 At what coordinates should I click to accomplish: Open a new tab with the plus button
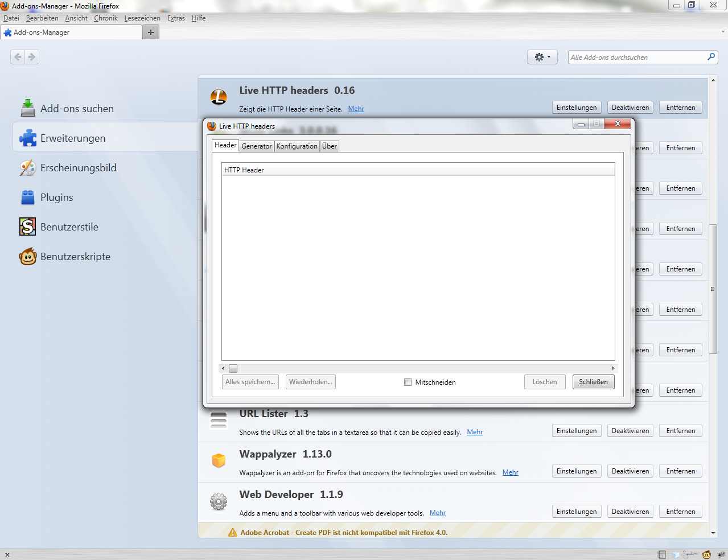(x=151, y=32)
